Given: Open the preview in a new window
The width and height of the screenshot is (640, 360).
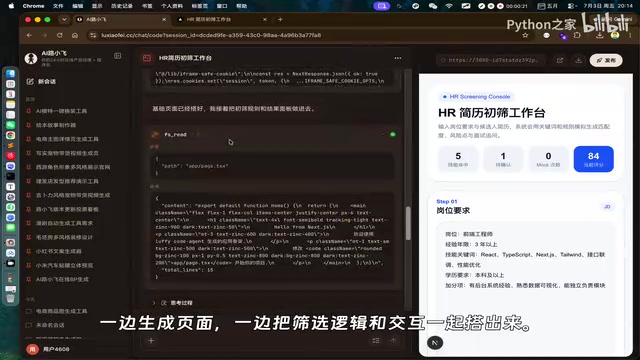Looking at the screenshot, I should click(560, 60).
